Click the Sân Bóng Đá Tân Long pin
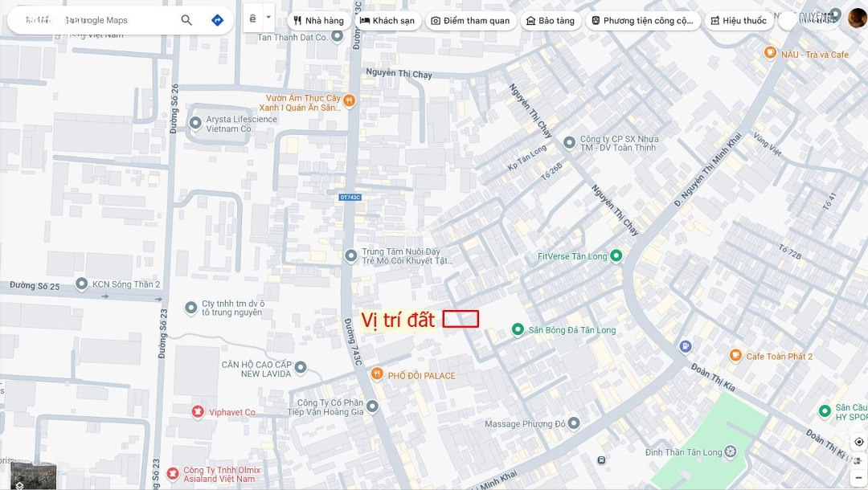The image size is (868, 490). (518, 329)
